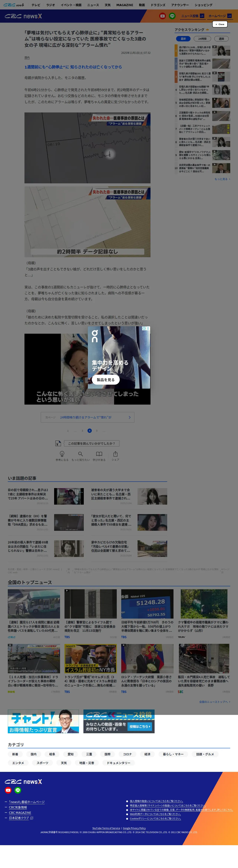Open ranking 1 article thumbnail
Screen dimensions: 238x868
(222, 50)
